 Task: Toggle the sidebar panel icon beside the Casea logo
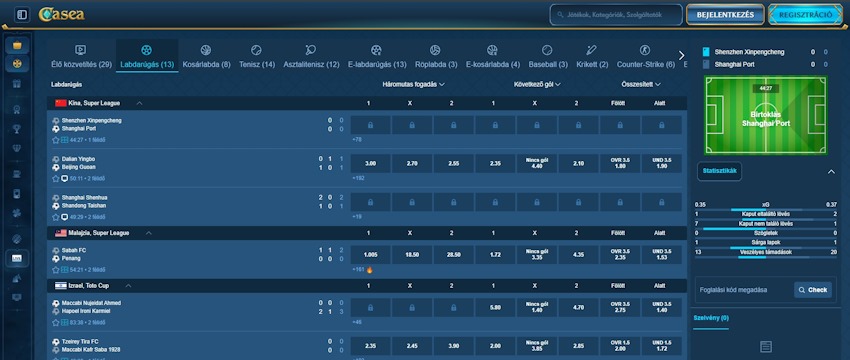coord(22,15)
